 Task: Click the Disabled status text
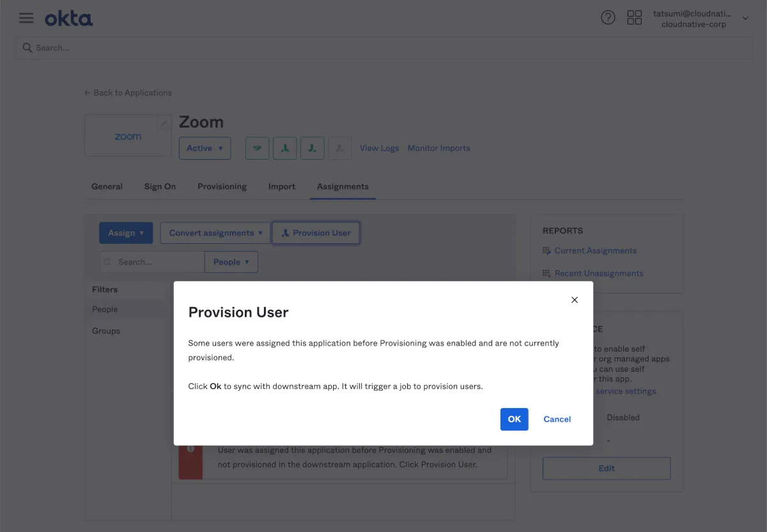[x=623, y=417]
